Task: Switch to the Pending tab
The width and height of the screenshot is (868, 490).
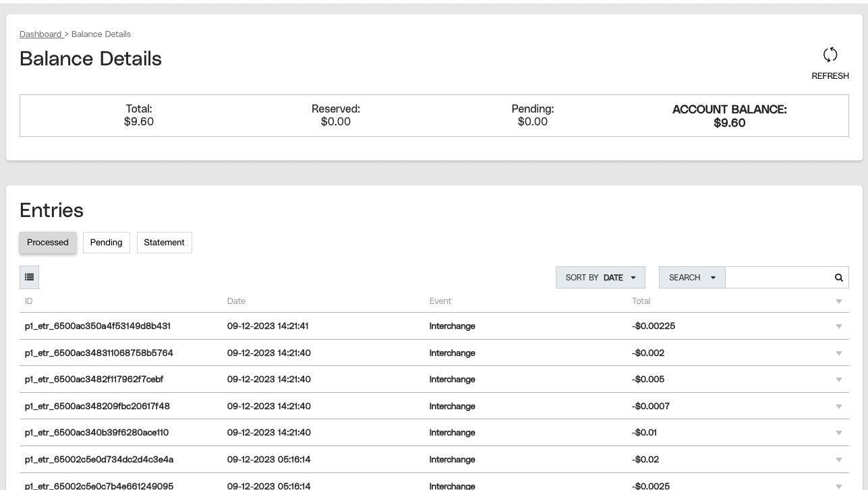Action: point(106,242)
